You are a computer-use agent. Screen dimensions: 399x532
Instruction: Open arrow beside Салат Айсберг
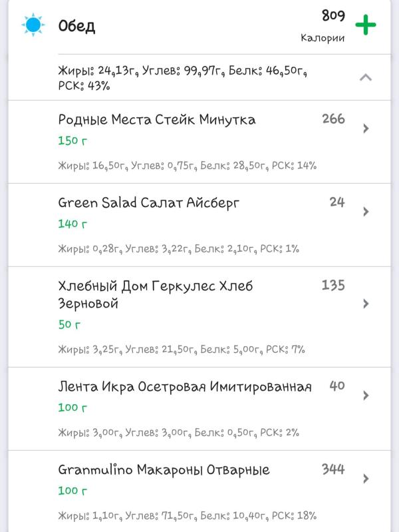[x=366, y=212]
